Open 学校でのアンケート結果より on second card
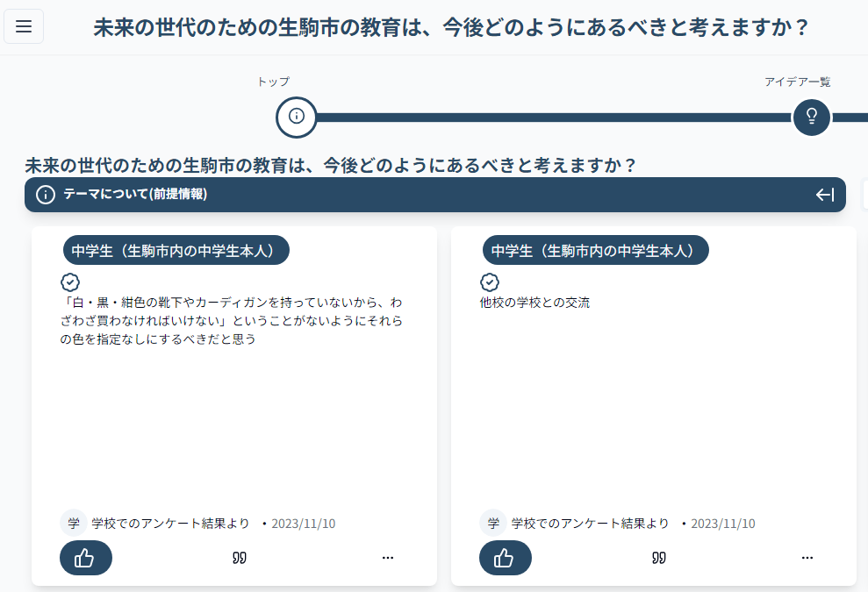The image size is (868, 592). [590, 524]
